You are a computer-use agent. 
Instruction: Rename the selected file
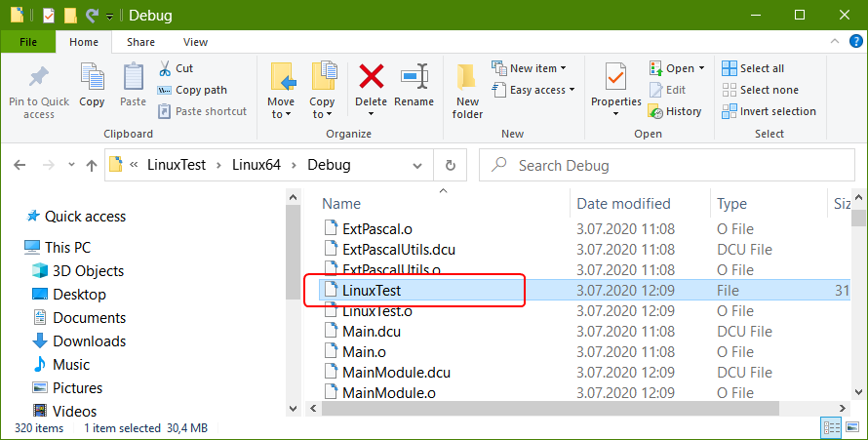pyautogui.click(x=414, y=85)
